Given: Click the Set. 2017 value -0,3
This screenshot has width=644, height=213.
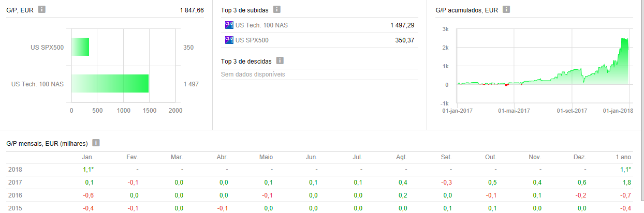Looking at the screenshot, I should (x=446, y=182).
